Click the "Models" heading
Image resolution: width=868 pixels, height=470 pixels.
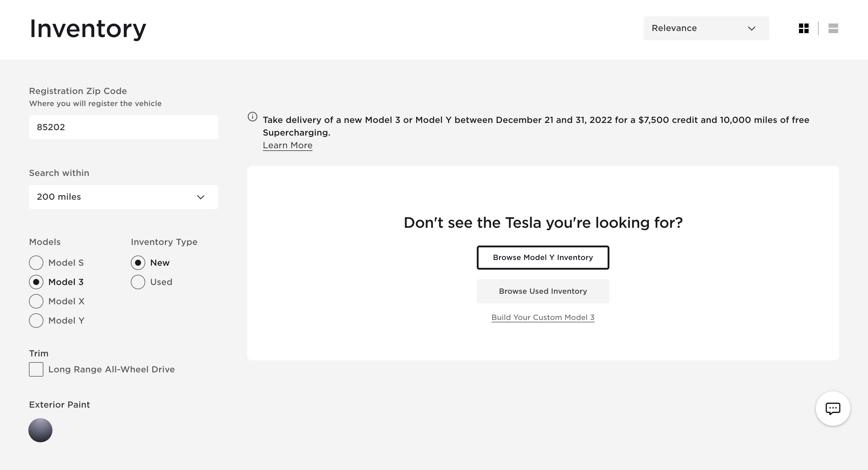pyautogui.click(x=45, y=242)
